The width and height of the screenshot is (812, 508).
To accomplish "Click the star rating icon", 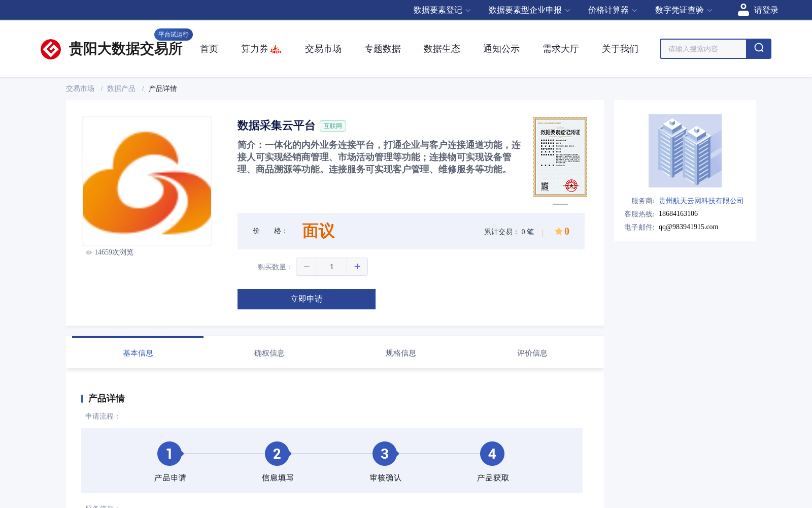I will tap(558, 231).
